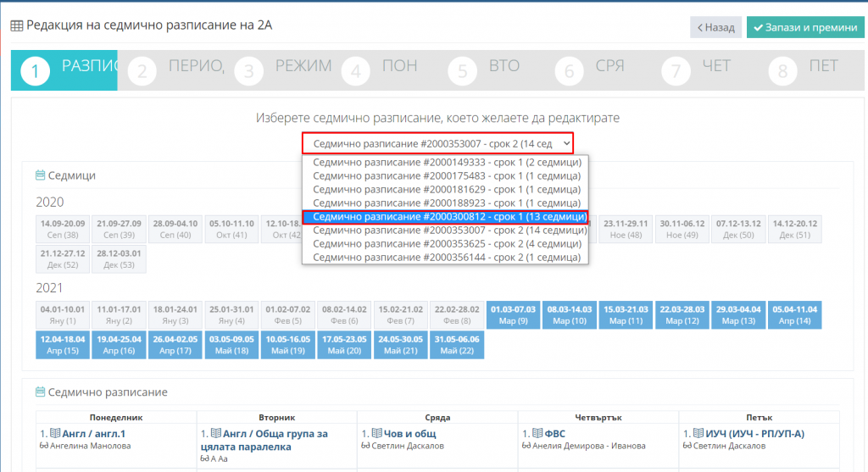Click the calendar icon next to Седмично разписание
The image size is (868, 472).
[40, 392]
